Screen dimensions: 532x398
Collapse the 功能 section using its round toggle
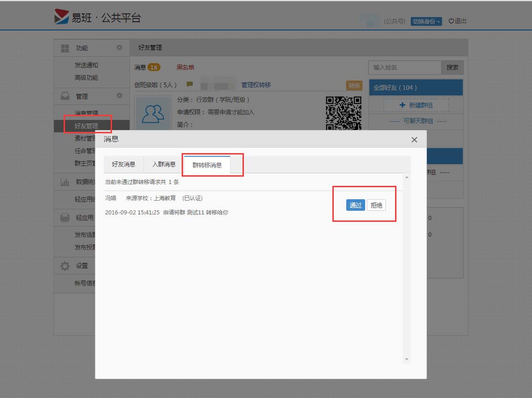coord(119,48)
